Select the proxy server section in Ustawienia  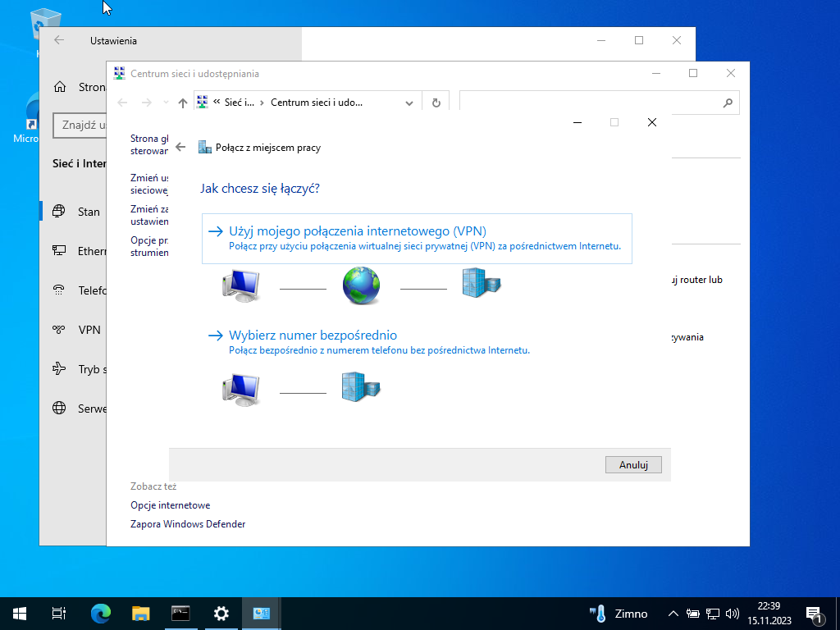pos(74,409)
